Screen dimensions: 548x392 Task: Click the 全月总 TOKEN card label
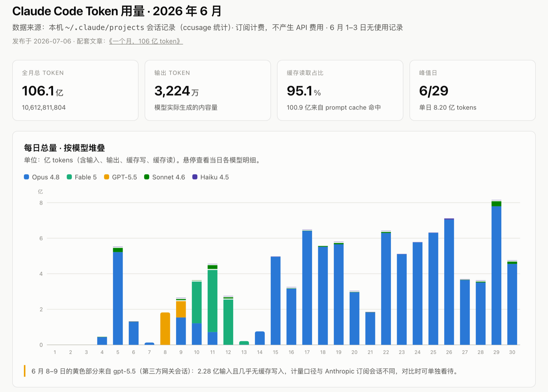point(43,73)
